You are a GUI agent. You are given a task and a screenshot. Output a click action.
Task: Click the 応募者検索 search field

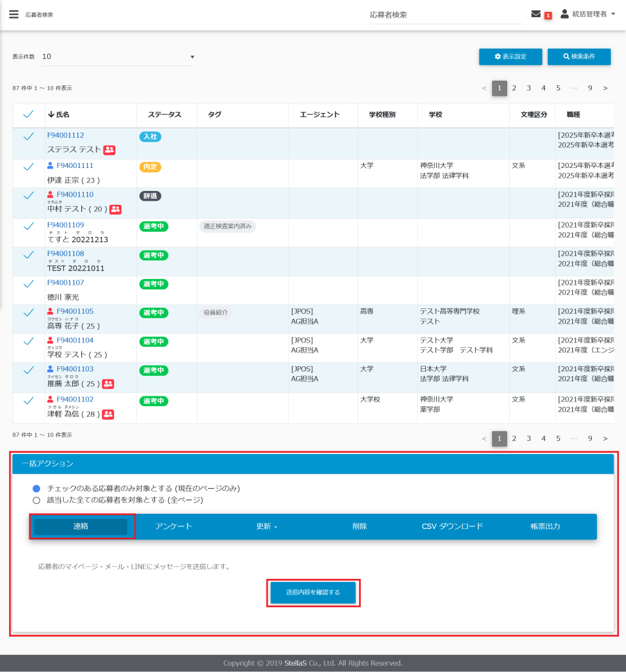click(x=446, y=14)
